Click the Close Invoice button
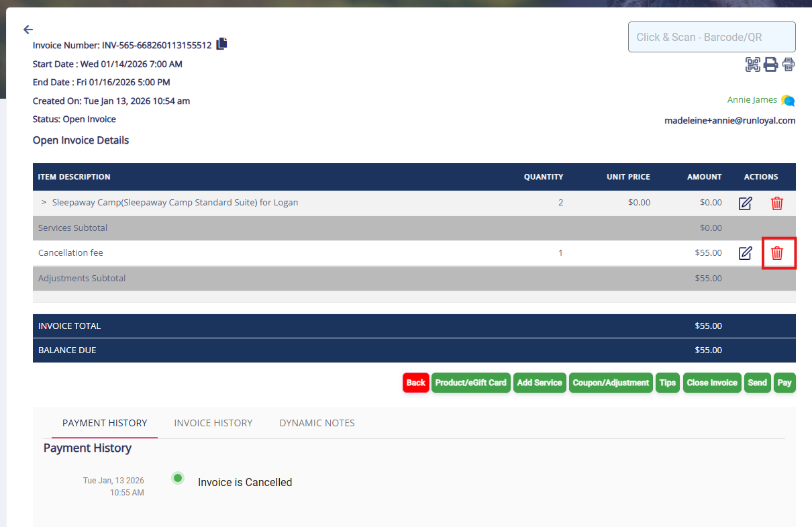Viewport: 812px width, 527px height. (x=712, y=383)
